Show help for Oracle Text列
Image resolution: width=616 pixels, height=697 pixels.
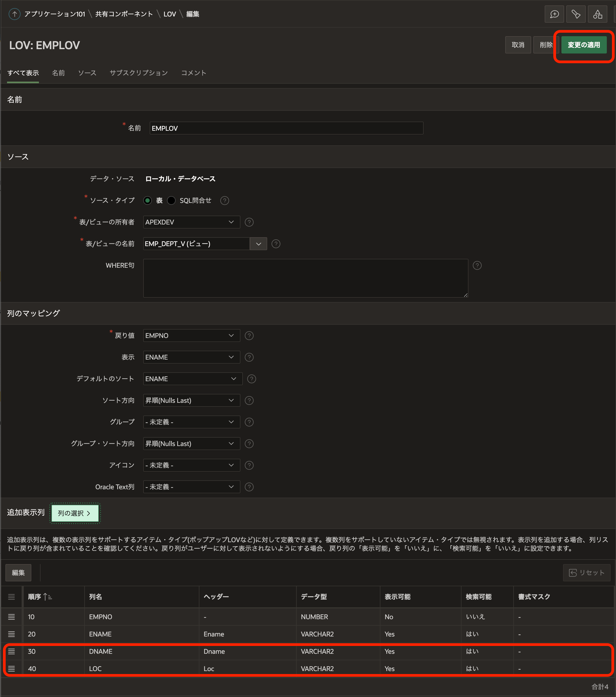pos(249,487)
